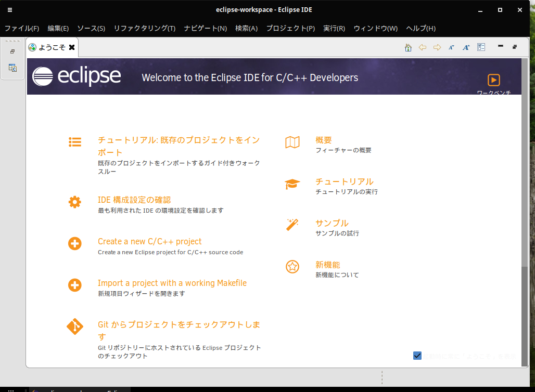Open the window menu hamburger icon

click(x=10, y=10)
